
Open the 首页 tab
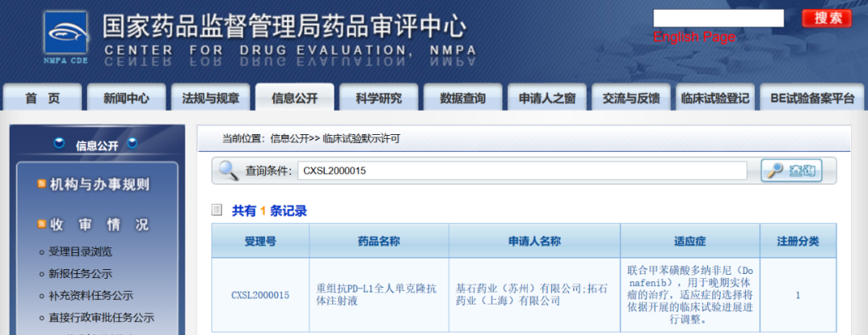tap(43, 98)
